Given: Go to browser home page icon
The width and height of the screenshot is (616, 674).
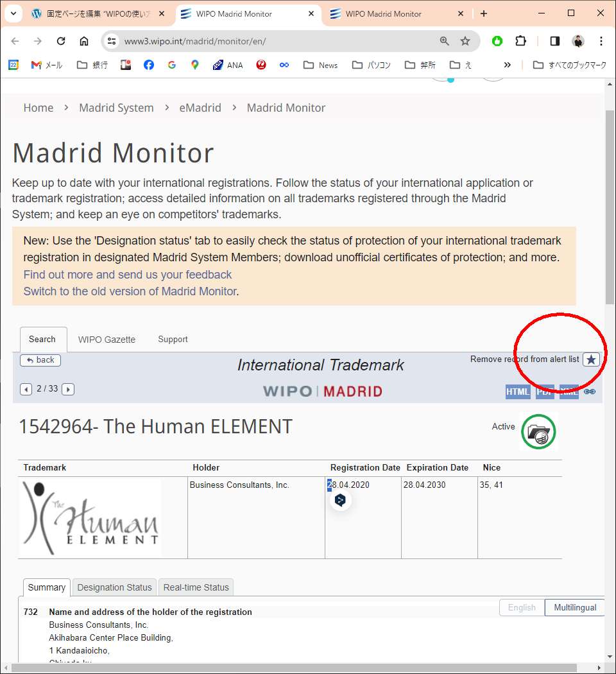Looking at the screenshot, I should 84,41.
